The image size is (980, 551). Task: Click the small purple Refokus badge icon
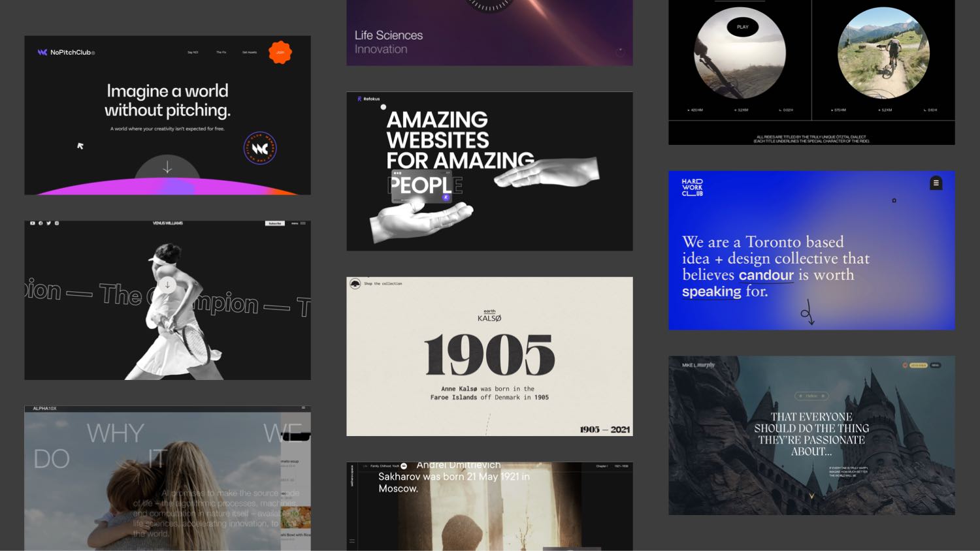coord(446,197)
